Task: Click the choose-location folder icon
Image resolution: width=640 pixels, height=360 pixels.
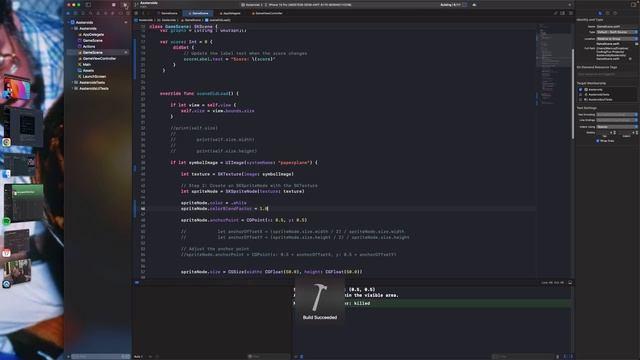Action: (x=636, y=44)
